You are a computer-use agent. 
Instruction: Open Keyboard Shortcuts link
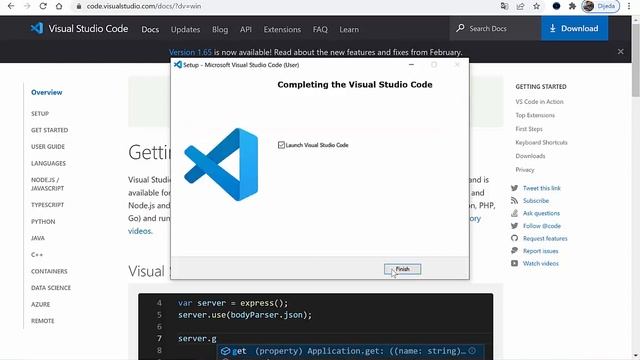541,142
